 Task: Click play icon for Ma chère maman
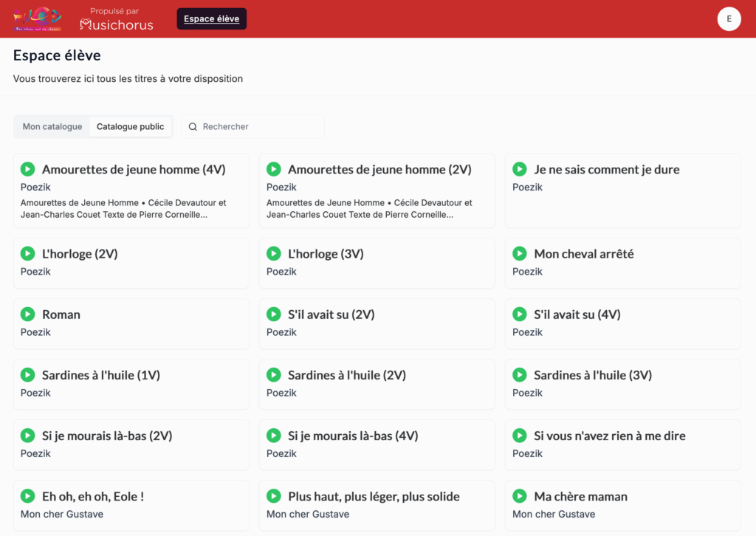click(519, 495)
